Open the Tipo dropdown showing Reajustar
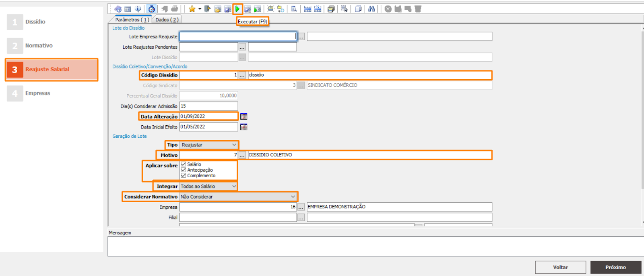 [208, 145]
